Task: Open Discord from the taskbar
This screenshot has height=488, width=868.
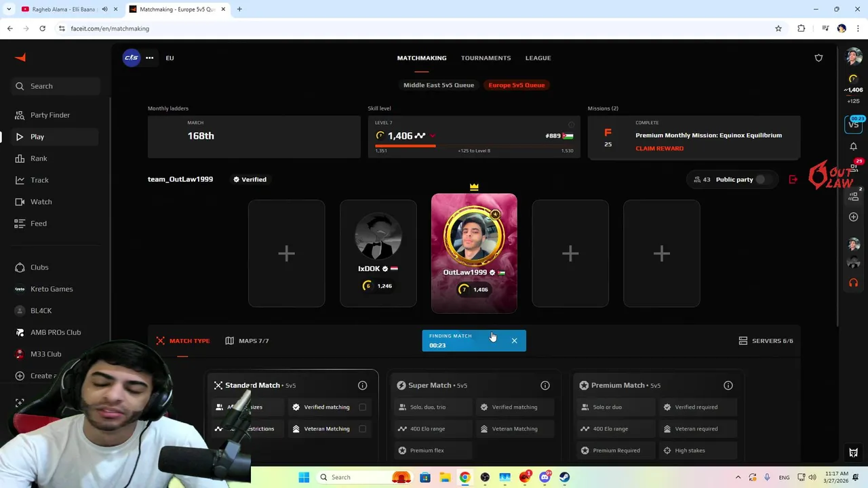Action: tap(545, 477)
